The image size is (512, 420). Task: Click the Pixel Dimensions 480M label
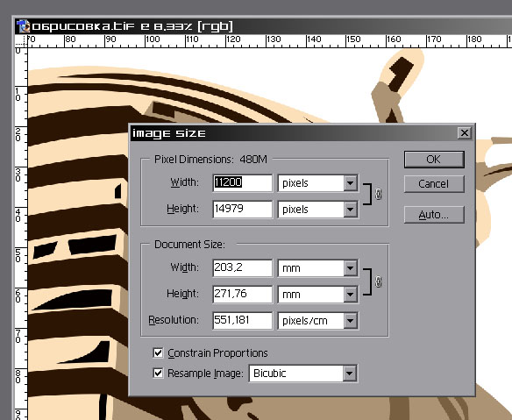[x=210, y=160]
